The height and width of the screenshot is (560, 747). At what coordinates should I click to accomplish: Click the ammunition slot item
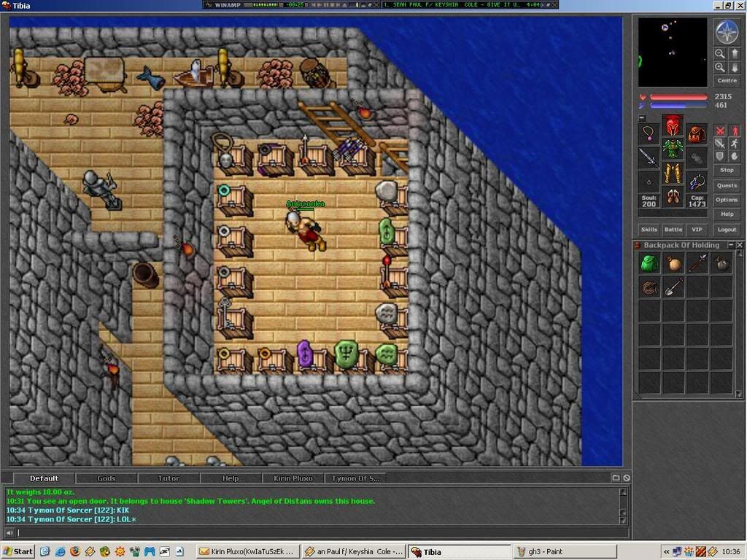point(697,182)
